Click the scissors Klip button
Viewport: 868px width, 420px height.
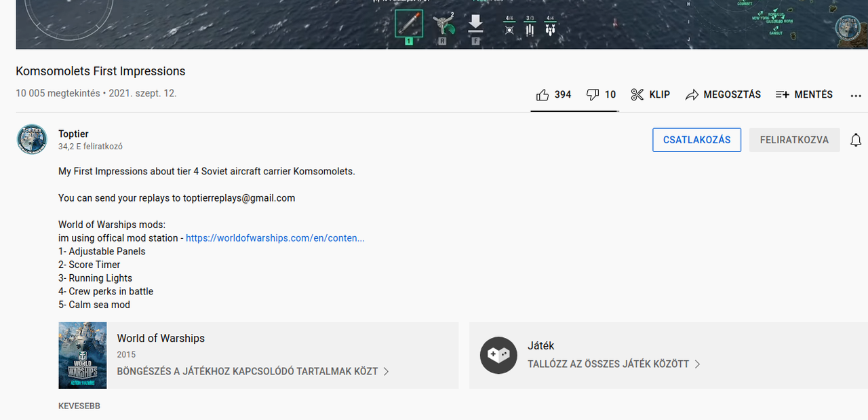point(650,95)
